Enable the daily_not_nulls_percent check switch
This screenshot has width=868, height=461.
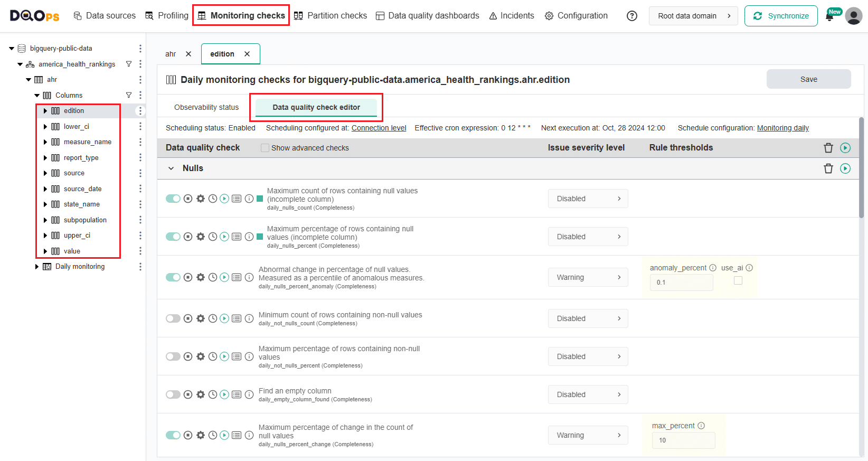[x=173, y=356]
